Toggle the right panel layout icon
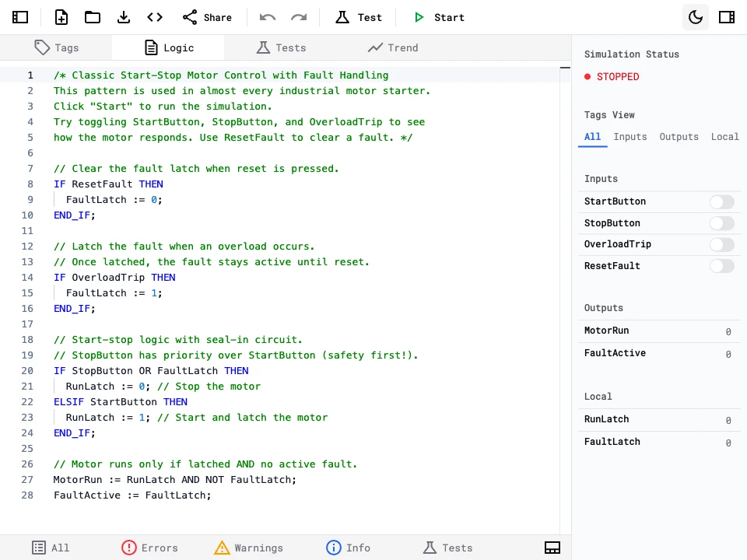This screenshot has width=747, height=560. 726,16
